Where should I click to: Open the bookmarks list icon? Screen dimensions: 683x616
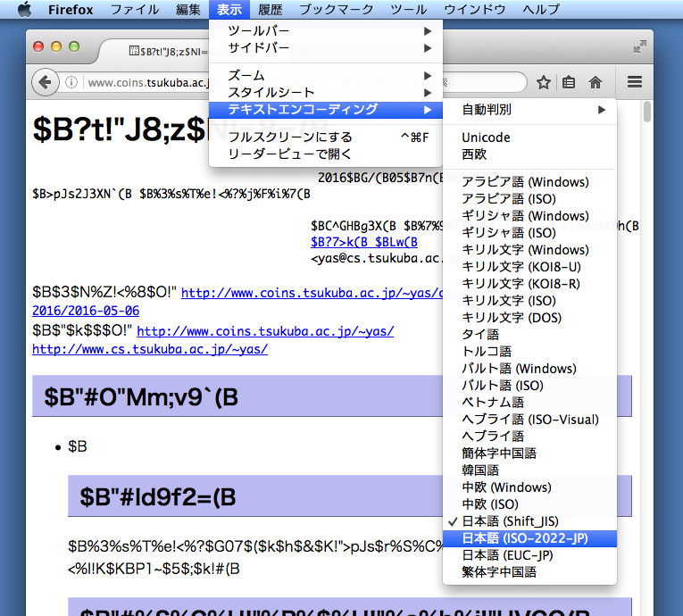(x=569, y=83)
